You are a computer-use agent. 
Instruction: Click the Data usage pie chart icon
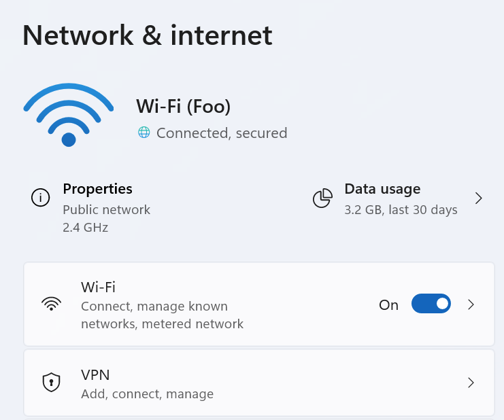[322, 198]
